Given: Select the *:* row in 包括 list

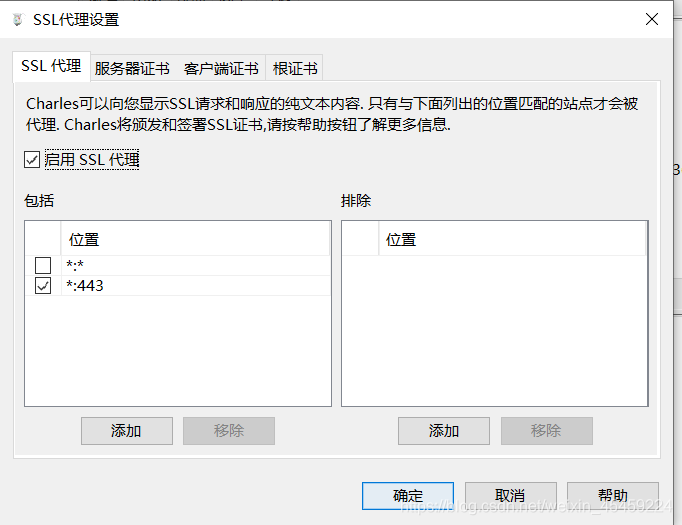Looking at the screenshot, I should tap(178, 265).
